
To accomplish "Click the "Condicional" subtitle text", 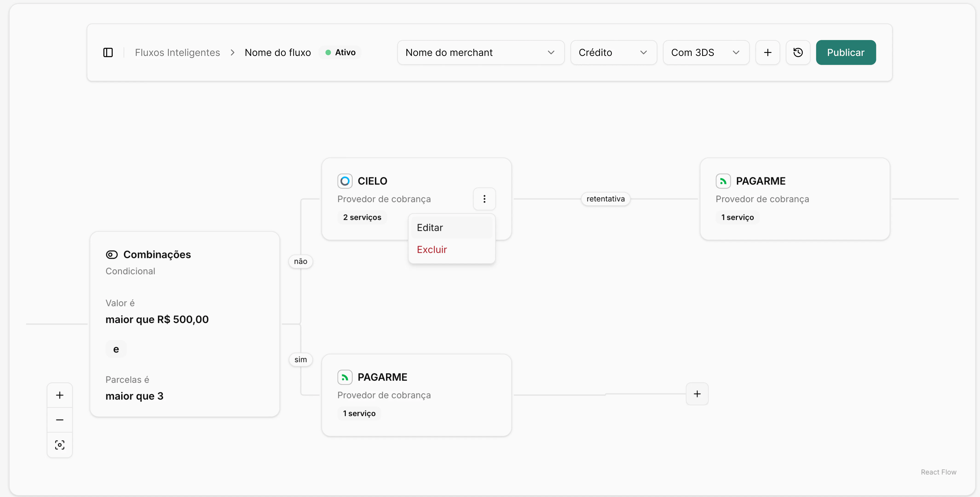I will (x=130, y=271).
